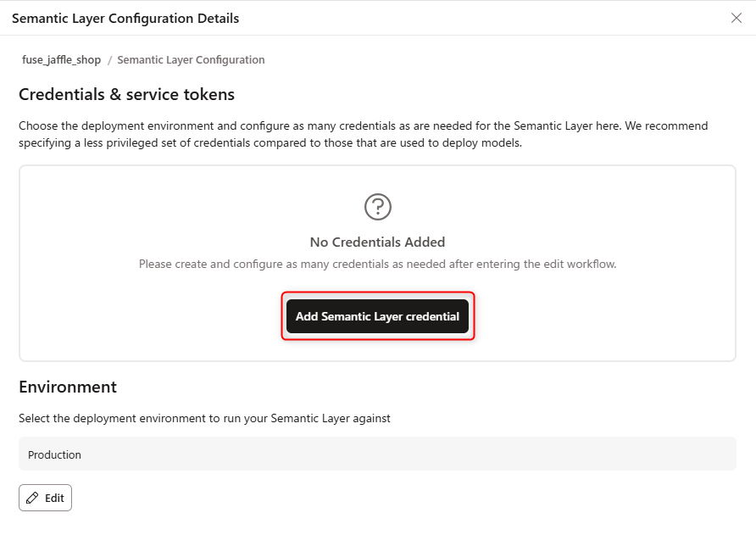The image size is (756, 535).
Task: Click the Edit button label
Action: coord(54,499)
